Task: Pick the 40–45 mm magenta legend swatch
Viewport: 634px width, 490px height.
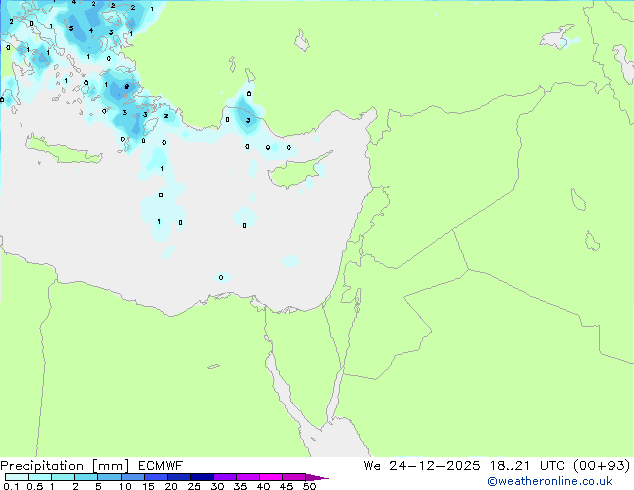Action: [271, 477]
